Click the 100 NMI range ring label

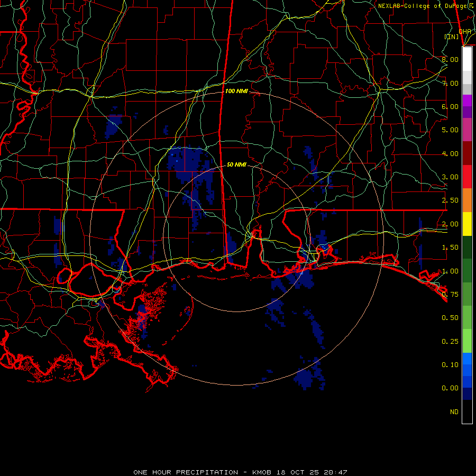click(236, 91)
